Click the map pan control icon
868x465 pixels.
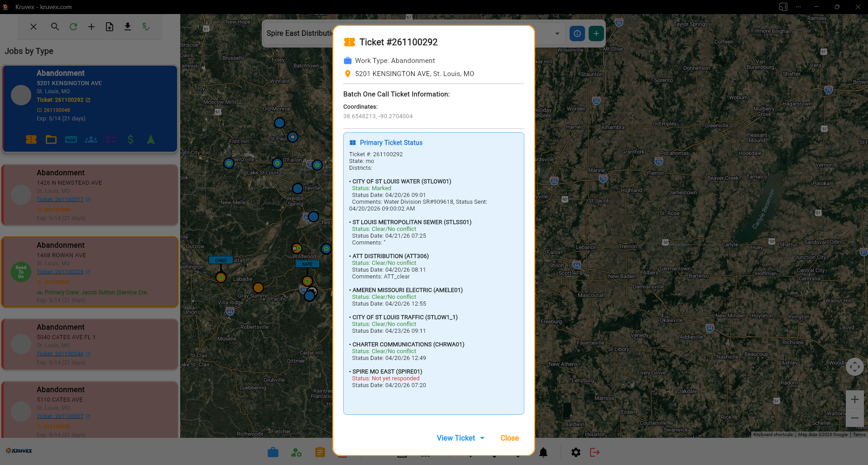855,366
